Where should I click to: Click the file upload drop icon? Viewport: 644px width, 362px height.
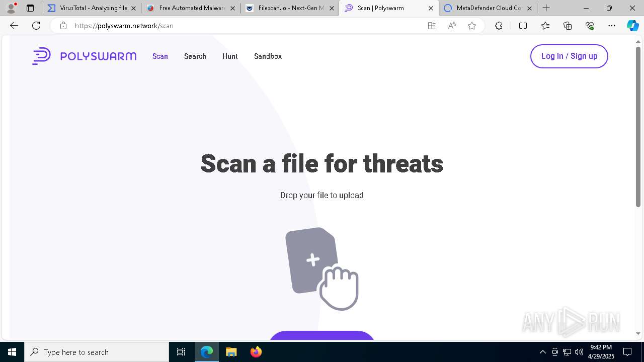(321, 268)
